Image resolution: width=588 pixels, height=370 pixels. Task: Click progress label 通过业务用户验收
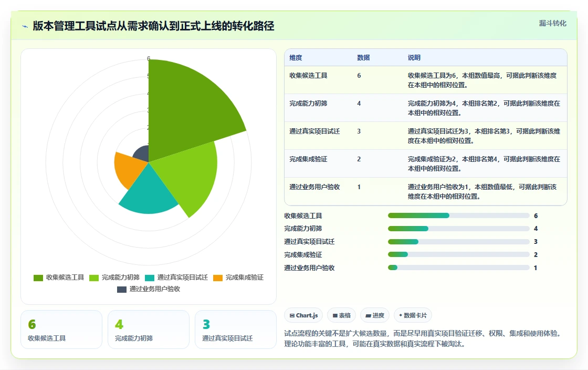pos(309,268)
